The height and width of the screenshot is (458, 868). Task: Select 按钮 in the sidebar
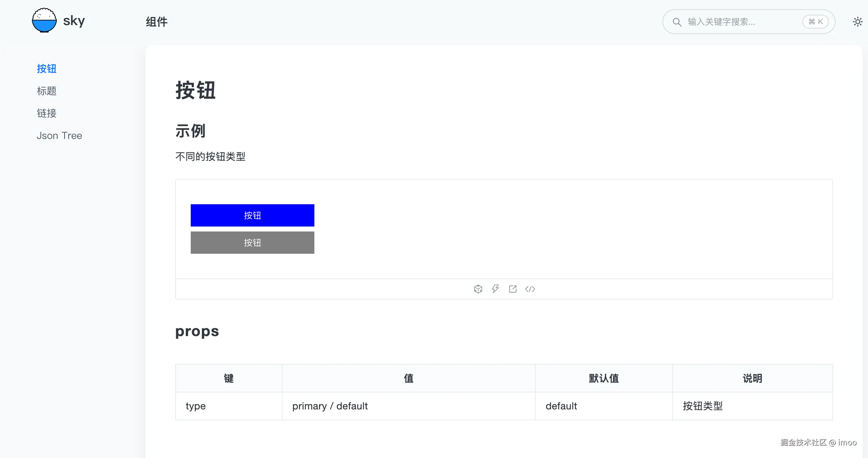[46, 68]
